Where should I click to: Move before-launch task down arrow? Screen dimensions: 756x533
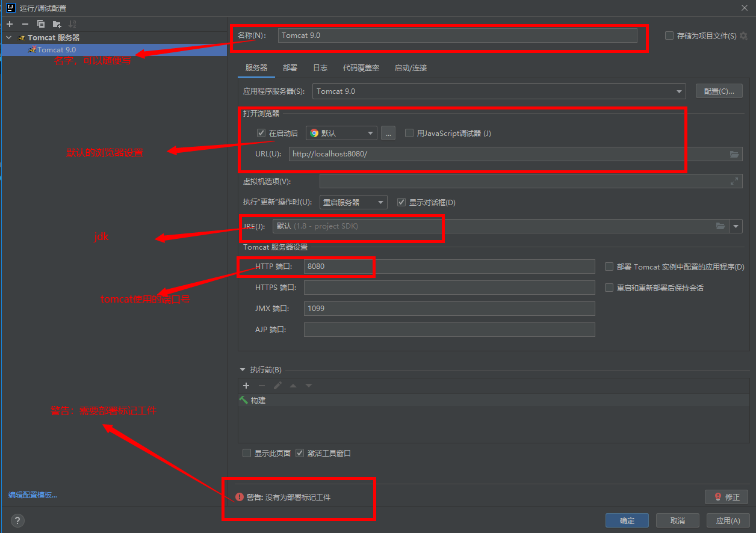click(x=309, y=386)
